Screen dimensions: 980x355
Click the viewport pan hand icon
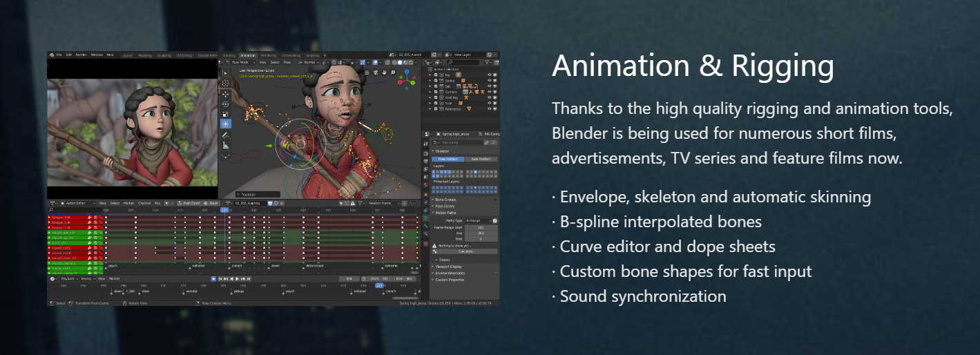click(x=384, y=73)
